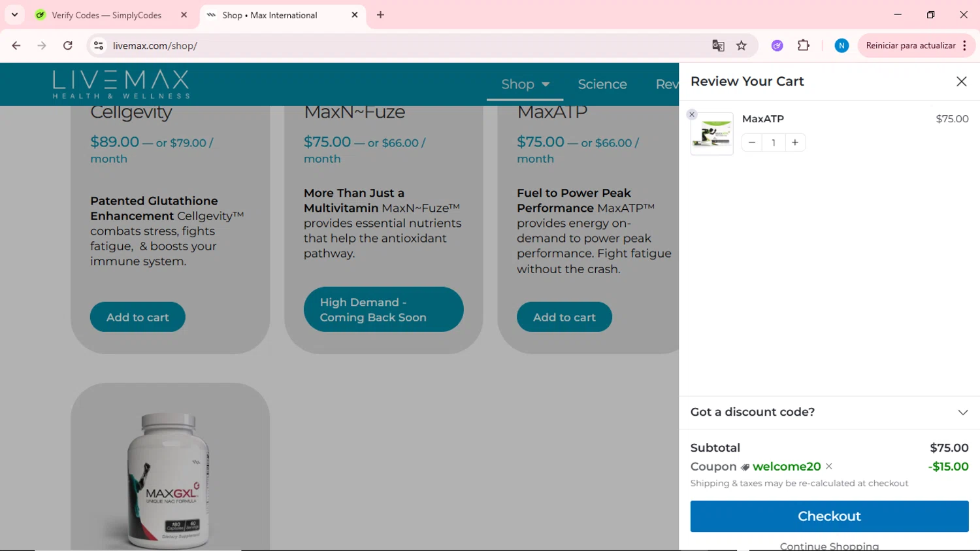This screenshot has height=551, width=980.
Task: Remove MaxATP item from cart
Action: pos(692,114)
